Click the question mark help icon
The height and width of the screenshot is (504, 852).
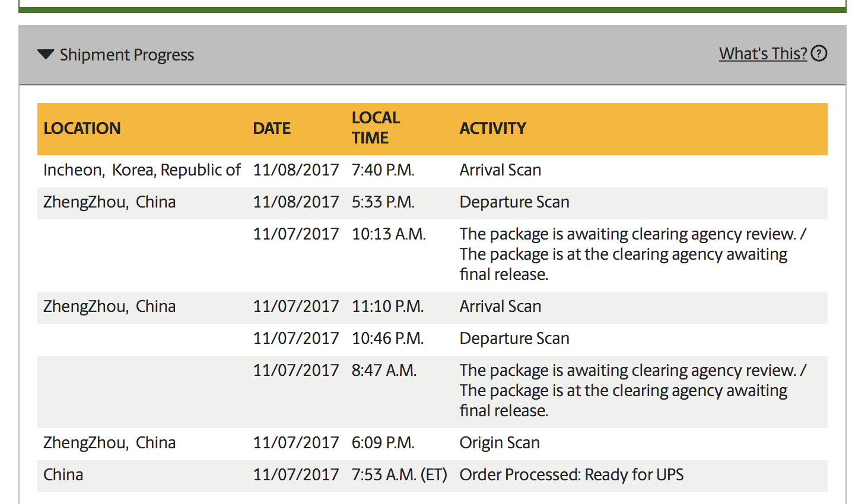click(x=819, y=54)
